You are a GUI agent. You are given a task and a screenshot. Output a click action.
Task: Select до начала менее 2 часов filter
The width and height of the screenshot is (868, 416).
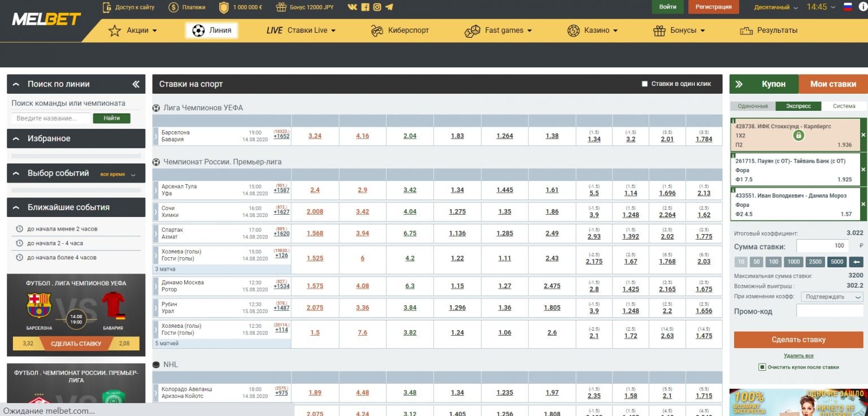click(62, 229)
